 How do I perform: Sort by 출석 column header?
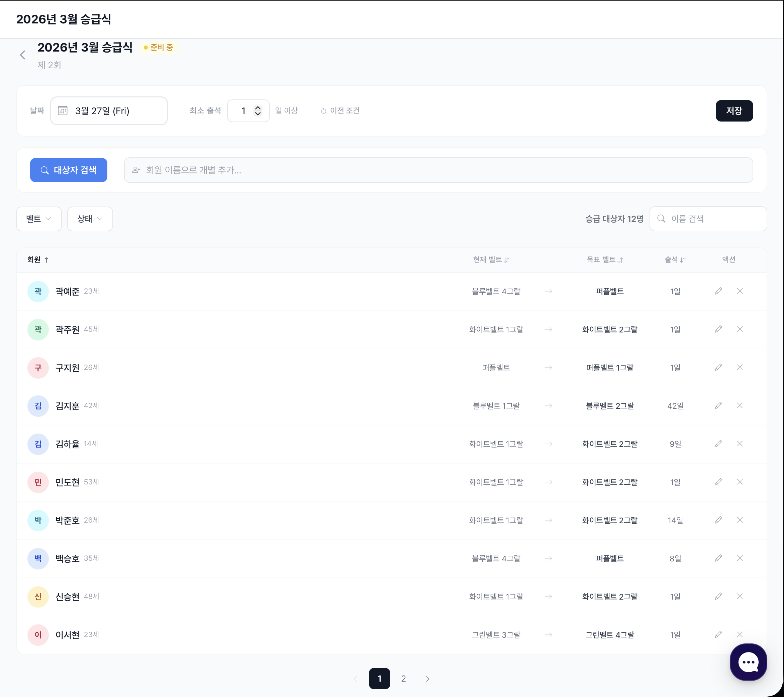coord(675,259)
